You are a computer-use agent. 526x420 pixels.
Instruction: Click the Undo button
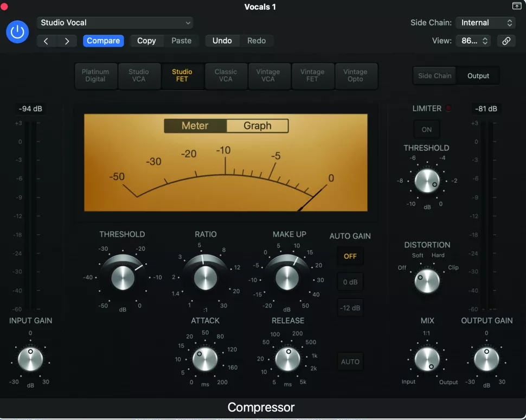222,41
